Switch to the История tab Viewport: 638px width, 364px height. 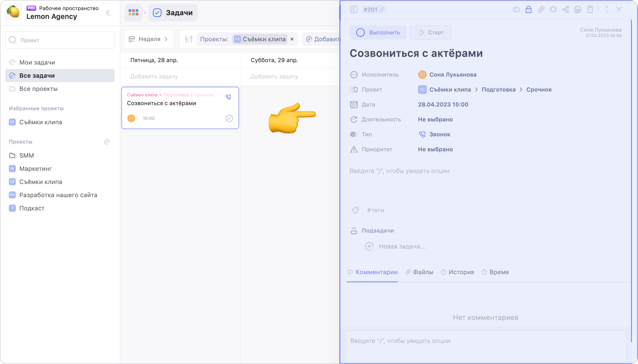457,272
